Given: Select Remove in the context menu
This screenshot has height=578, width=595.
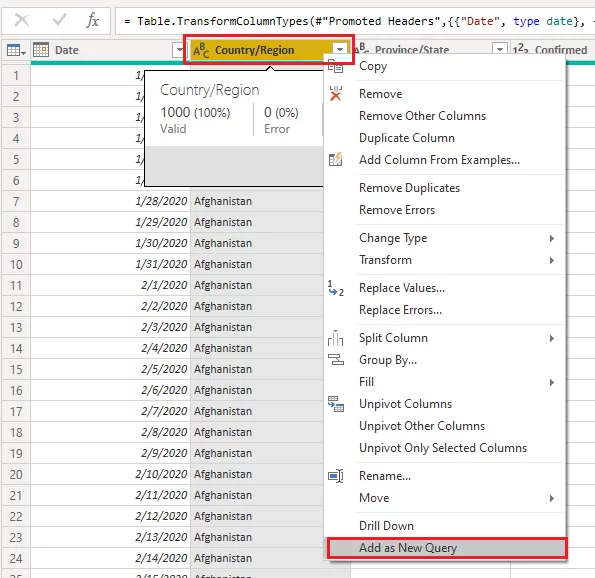Looking at the screenshot, I should pyautogui.click(x=445, y=94).
